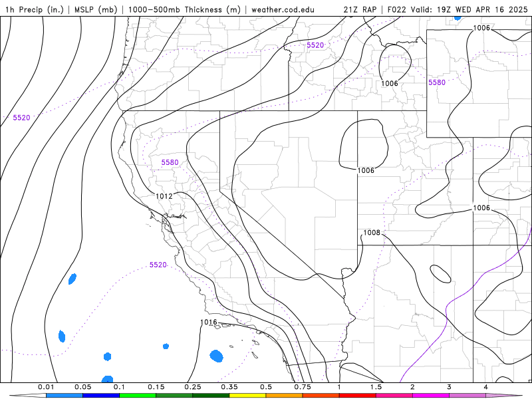This screenshot has width=532, height=399.
Task: Pick the dark blue 0.05 color swatch
Action: [101, 396]
